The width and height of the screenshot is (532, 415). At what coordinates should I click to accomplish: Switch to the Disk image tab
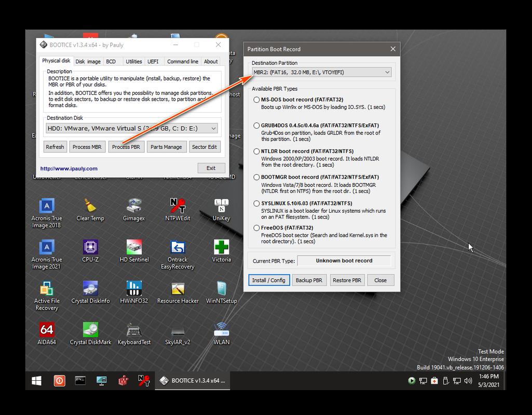pos(88,61)
